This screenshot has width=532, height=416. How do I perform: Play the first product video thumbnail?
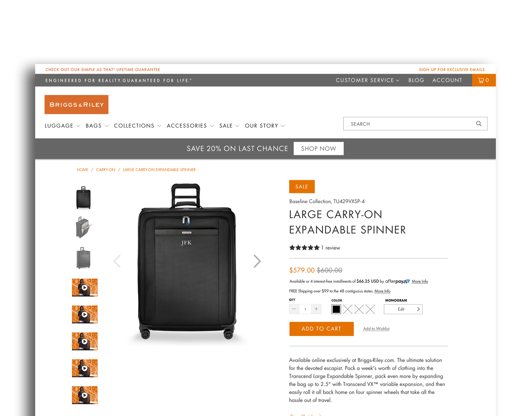(85, 288)
